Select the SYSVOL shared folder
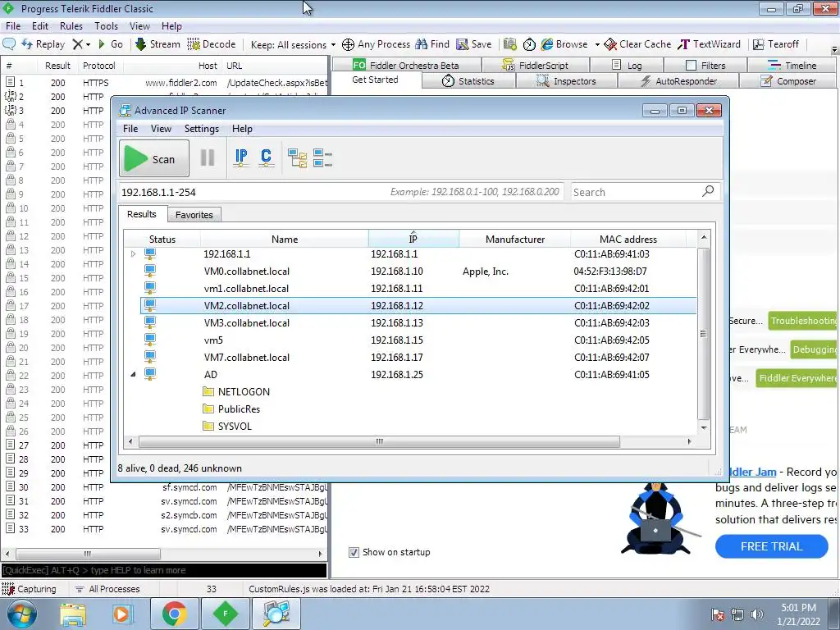Screen dimensions: 840x630 227,426
